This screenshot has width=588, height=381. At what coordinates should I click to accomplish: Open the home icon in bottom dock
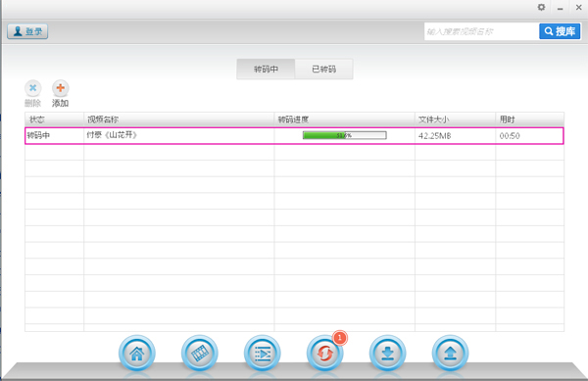137,353
